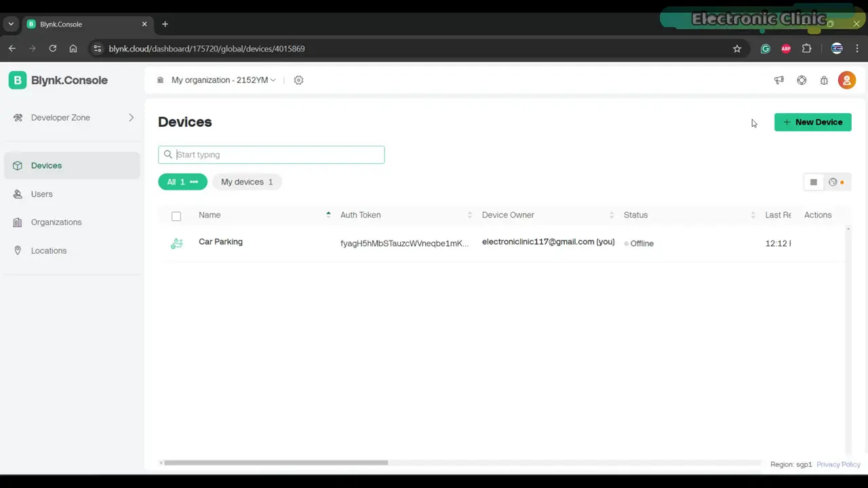Expand the Developer Zone chevron
Image resolution: width=868 pixels, height=488 pixels.
(x=131, y=117)
